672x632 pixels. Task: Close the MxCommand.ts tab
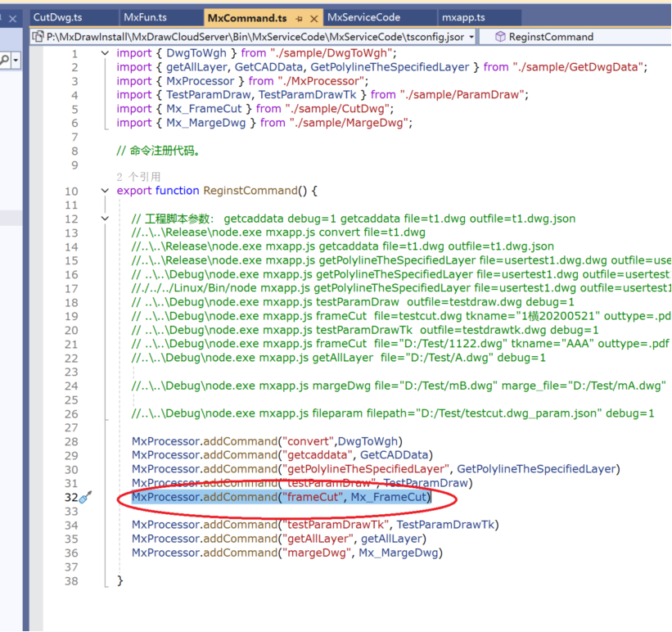313,17
